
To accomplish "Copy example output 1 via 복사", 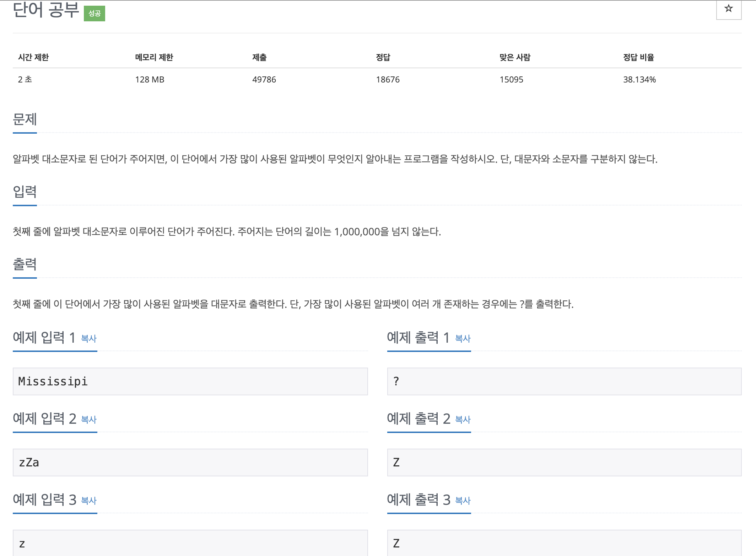I will point(463,338).
